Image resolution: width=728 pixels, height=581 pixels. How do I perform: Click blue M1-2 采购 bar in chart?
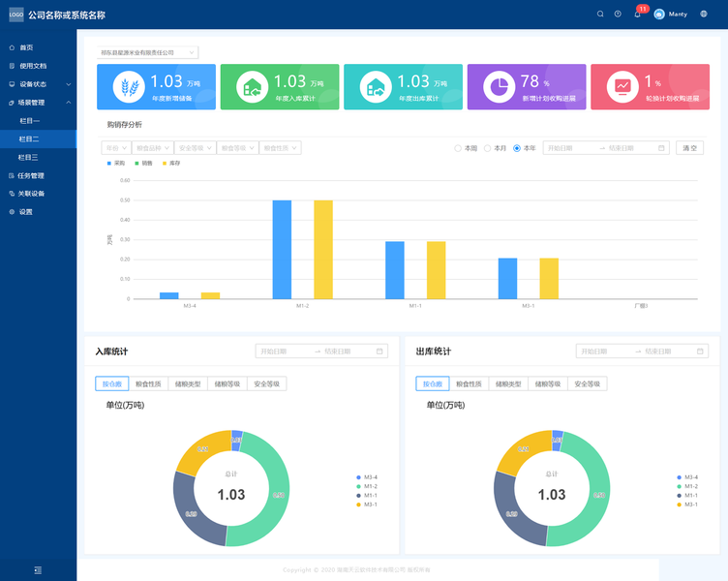[x=282, y=250]
